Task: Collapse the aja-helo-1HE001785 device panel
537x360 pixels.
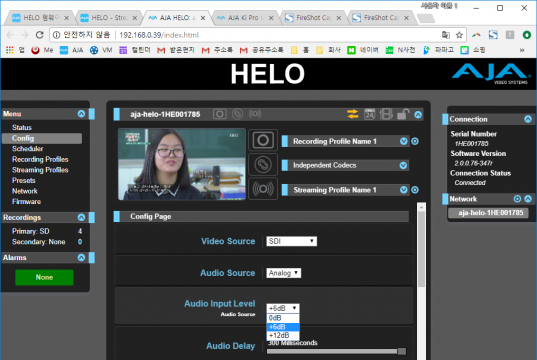Action: 418,115
